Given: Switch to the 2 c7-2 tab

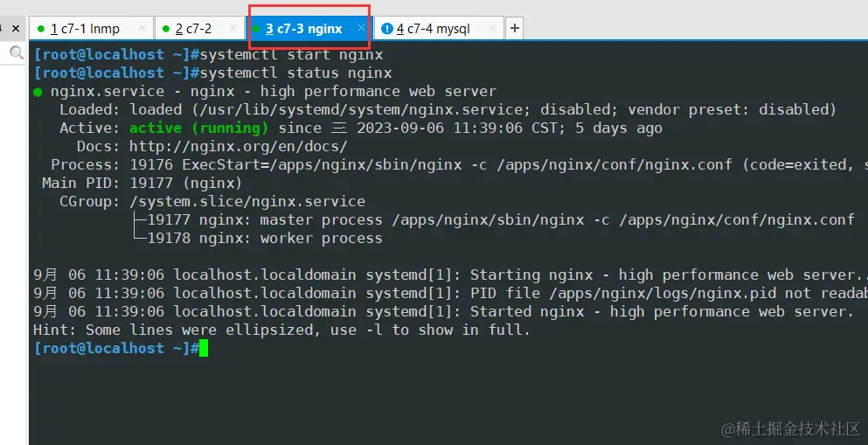Looking at the screenshot, I should [x=199, y=28].
